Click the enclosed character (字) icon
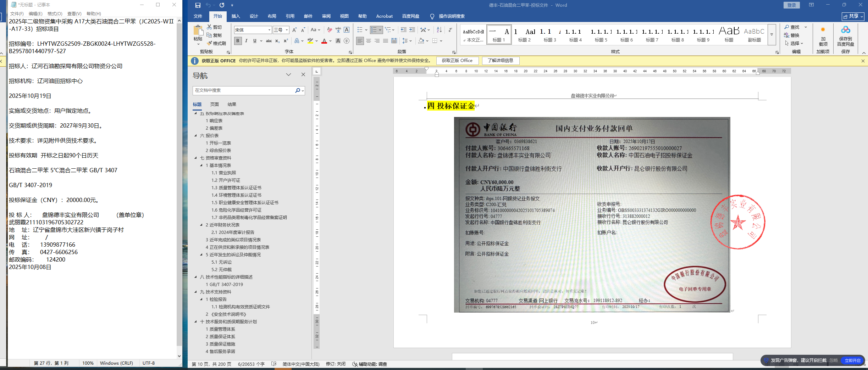 tap(347, 41)
